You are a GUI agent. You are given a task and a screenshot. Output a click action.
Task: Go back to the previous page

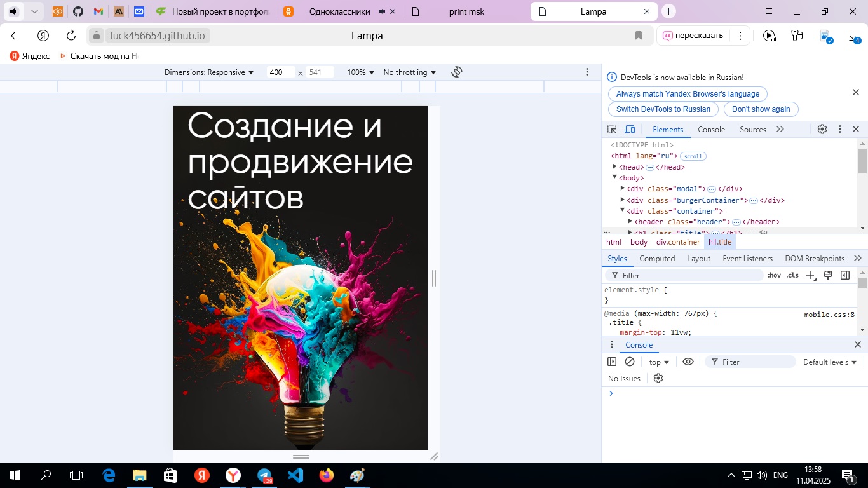pyautogui.click(x=15, y=36)
